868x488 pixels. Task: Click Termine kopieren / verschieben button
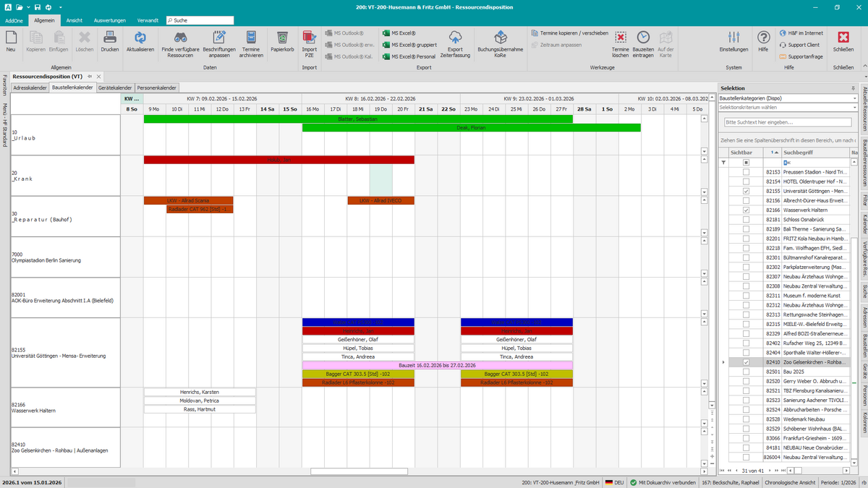[x=569, y=33]
